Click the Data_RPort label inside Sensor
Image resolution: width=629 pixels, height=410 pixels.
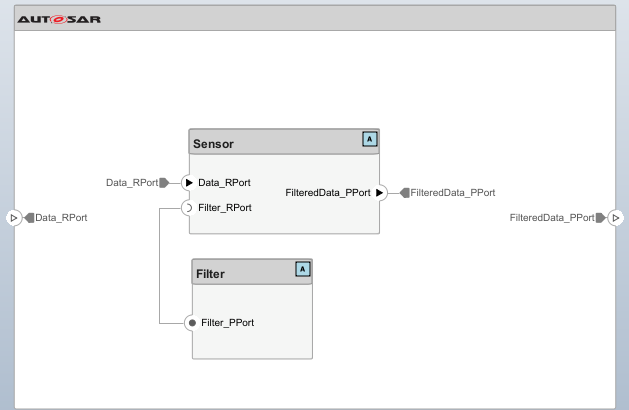pos(224,183)
